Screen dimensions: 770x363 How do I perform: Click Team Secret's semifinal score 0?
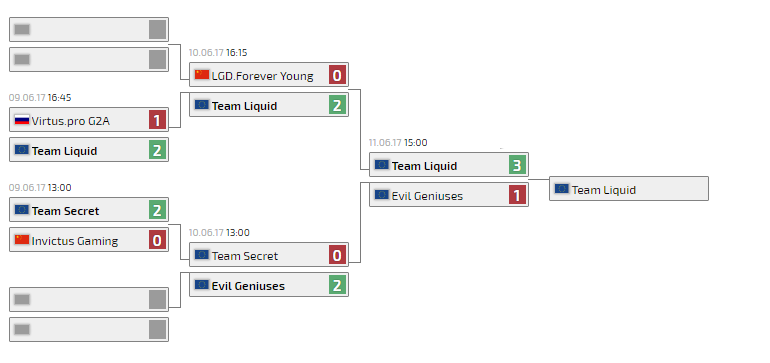coord(337,255)
